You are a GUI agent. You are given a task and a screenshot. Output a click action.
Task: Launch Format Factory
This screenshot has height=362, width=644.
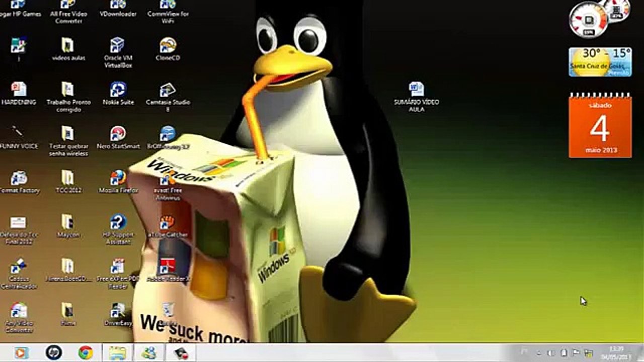point(19,182)
